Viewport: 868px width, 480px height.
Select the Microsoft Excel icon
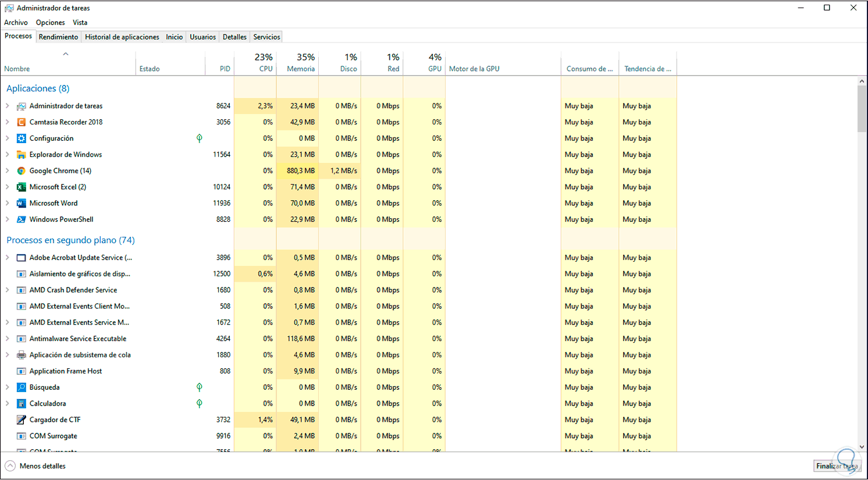22,187
